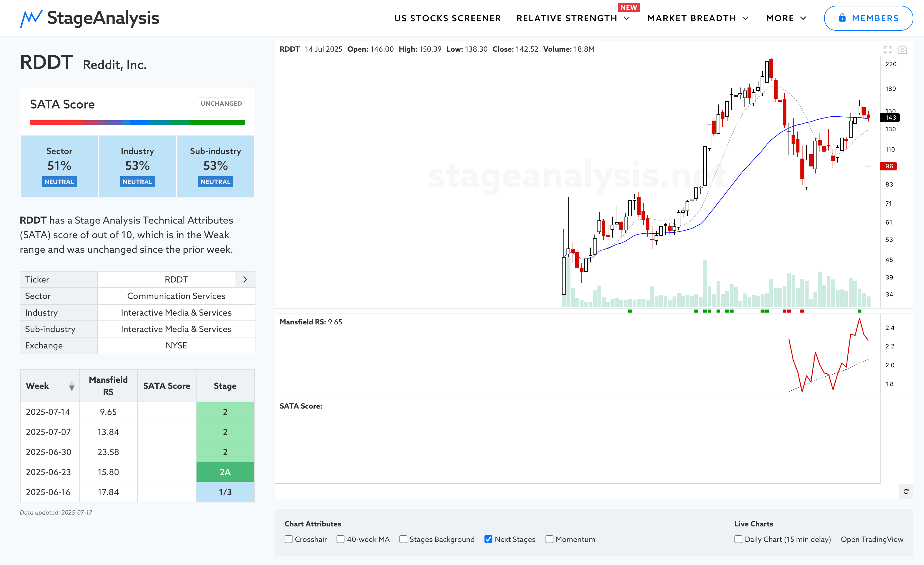
Task: Click the Mansfield RS: 9.65 chart label
Action: pyautogui.click(x=311, y=322)
